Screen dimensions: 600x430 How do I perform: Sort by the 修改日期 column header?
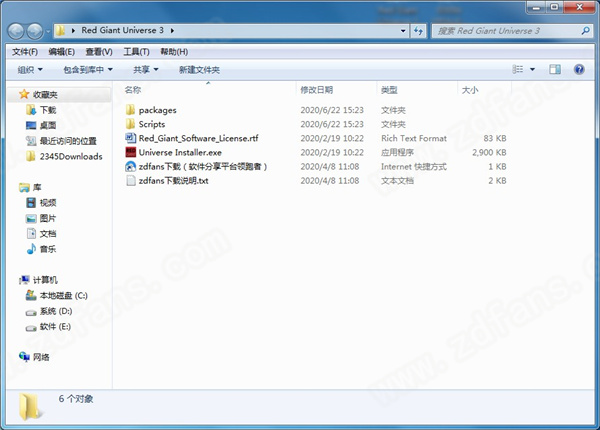(316, 90)
